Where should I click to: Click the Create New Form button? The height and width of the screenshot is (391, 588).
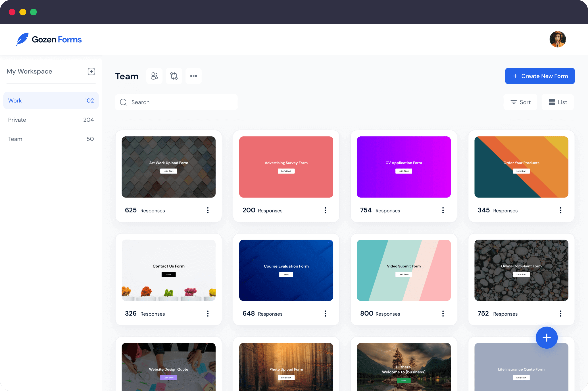point(540,75)
